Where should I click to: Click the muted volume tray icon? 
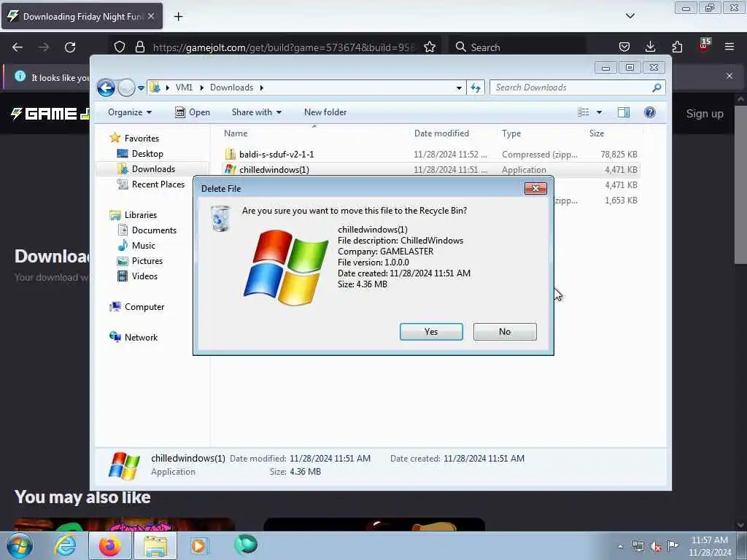coord(656,547)
